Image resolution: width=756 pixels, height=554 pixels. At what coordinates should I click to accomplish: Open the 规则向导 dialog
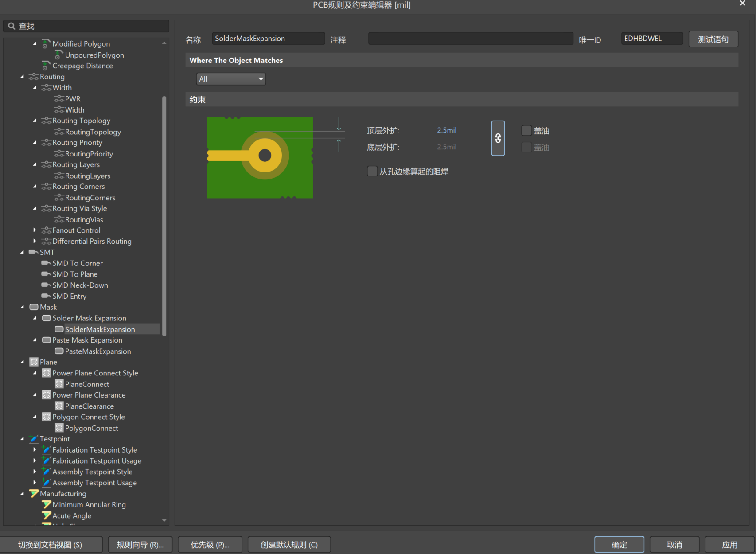[140, 544]
